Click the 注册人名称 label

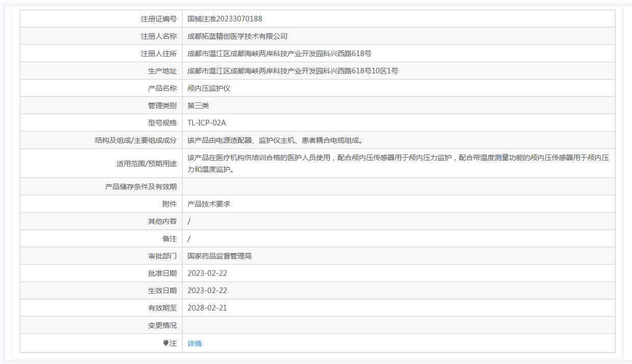pyautogui.click(x=159, y=36)
